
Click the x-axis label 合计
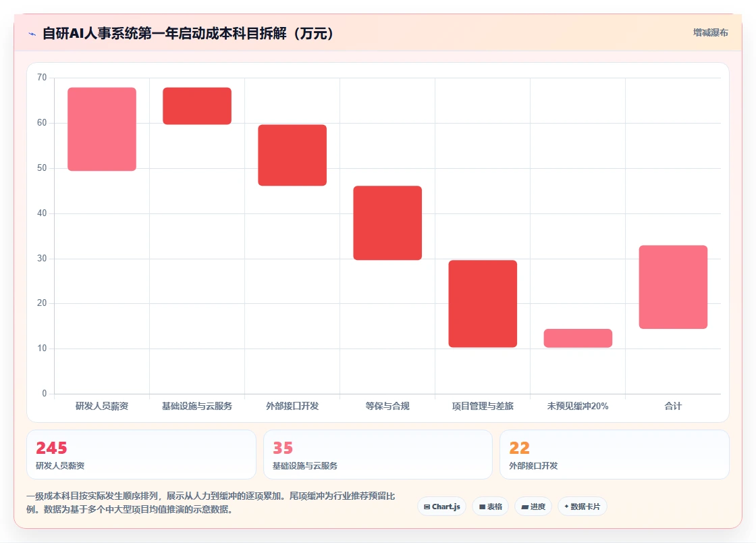(x=673, y=406)
